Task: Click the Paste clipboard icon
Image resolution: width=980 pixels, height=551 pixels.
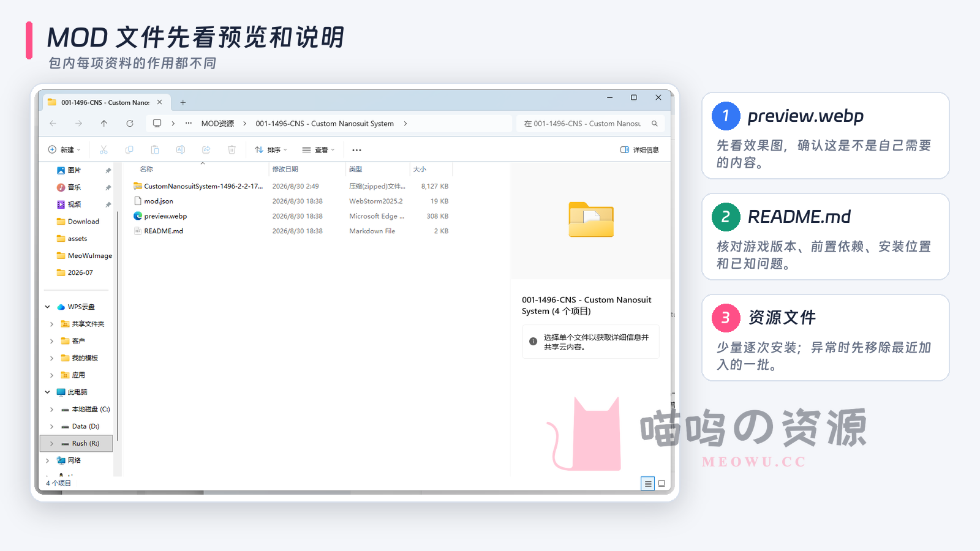Action: click(155, 149)
